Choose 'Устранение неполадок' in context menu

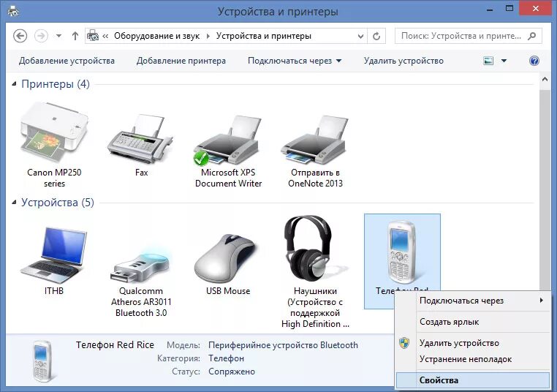tap(473, 359)
